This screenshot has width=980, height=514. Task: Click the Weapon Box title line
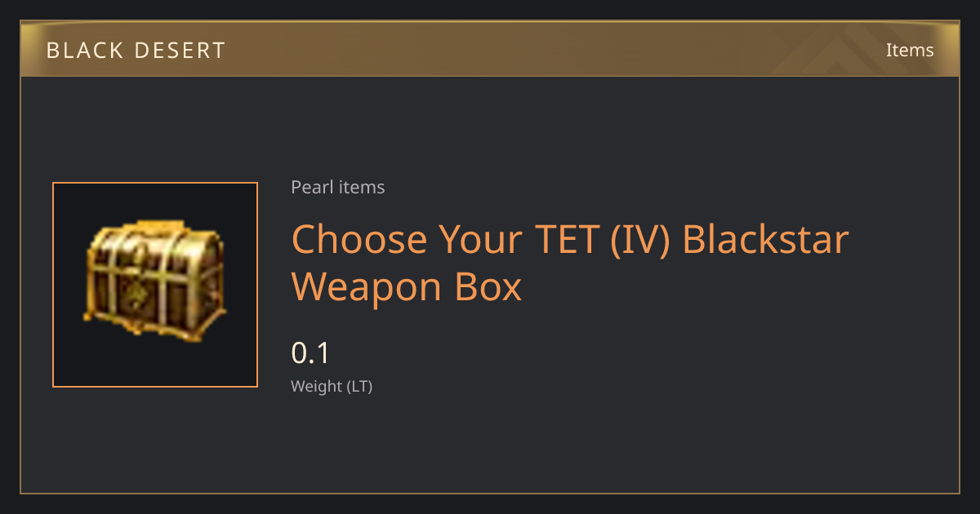pyautogui.click(x=406, y=286)
